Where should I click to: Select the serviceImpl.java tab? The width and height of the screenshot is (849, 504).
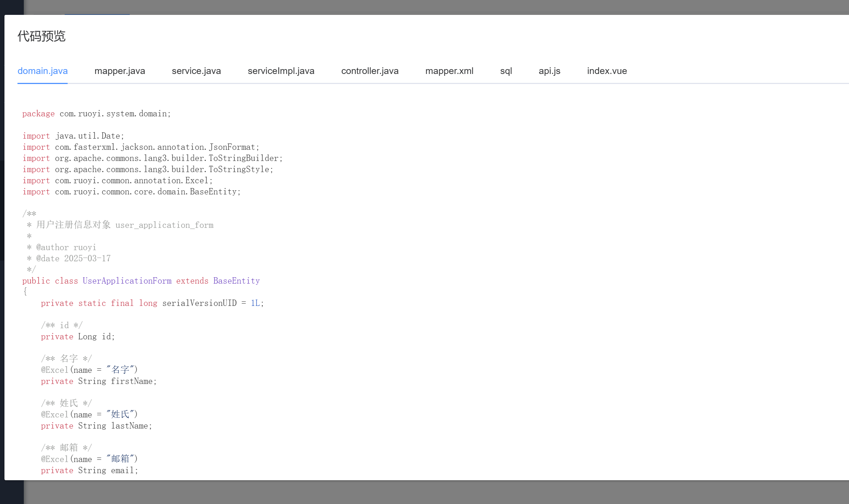pos(281,71)
